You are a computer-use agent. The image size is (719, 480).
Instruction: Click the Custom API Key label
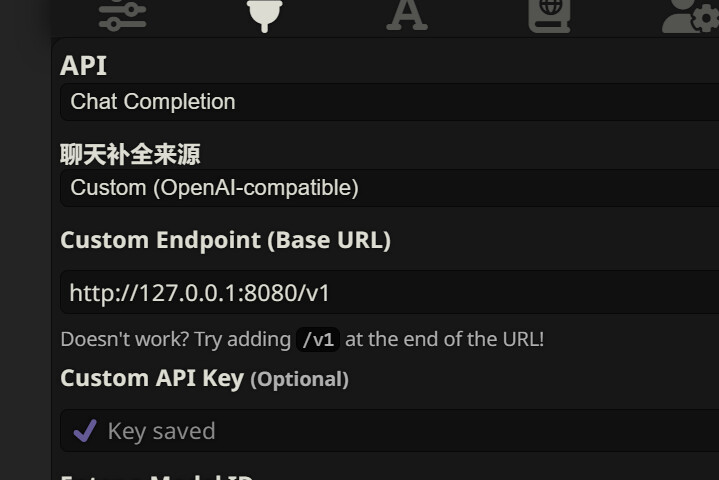pyautogui.click(x=152, y=379)
